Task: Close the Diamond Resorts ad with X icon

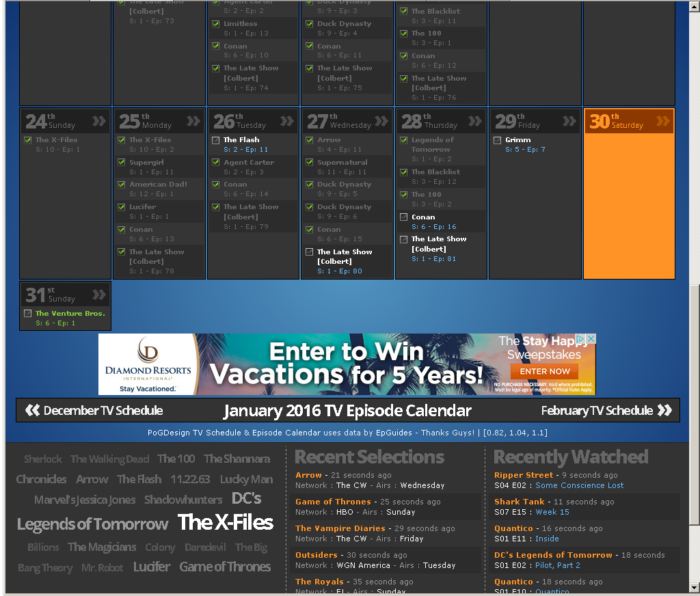Action: (591, 339)
